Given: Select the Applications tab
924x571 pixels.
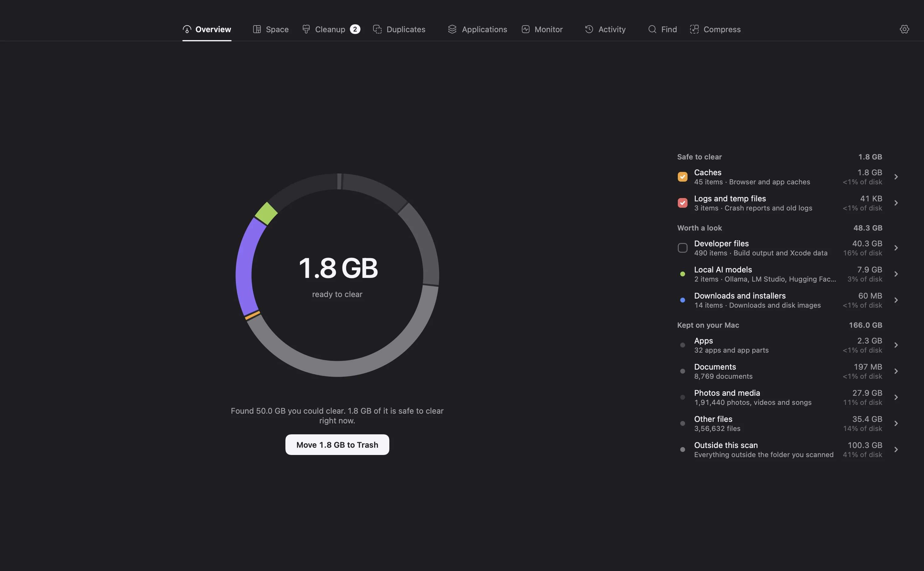Looking at the screenshot, I should click(477, 29).
